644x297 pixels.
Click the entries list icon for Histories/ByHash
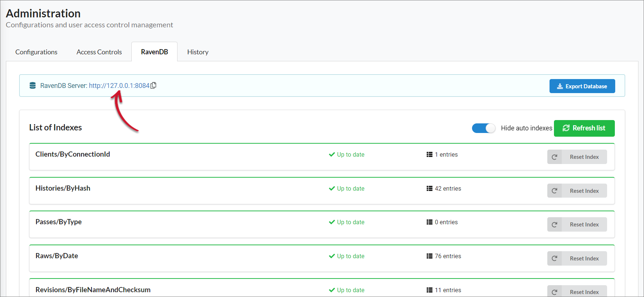430,188
